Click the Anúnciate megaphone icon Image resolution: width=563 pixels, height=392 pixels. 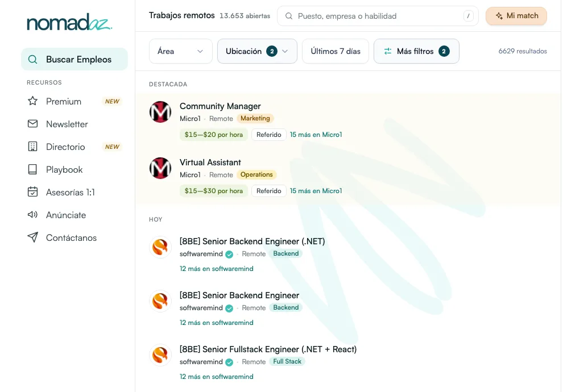[x=32, y=215]
